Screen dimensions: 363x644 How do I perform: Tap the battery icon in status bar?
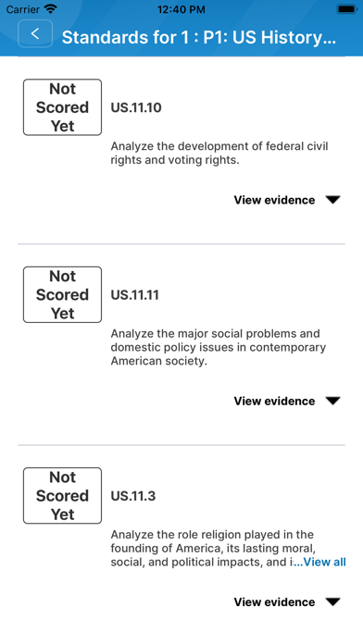coord(347,8)
